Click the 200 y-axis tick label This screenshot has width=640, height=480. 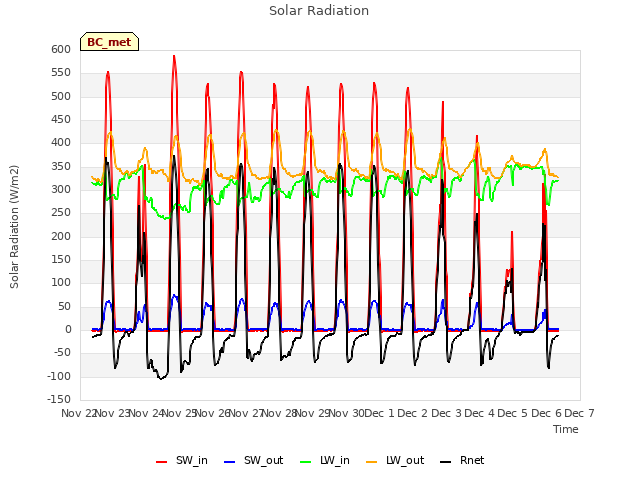[x=61, y=236]
